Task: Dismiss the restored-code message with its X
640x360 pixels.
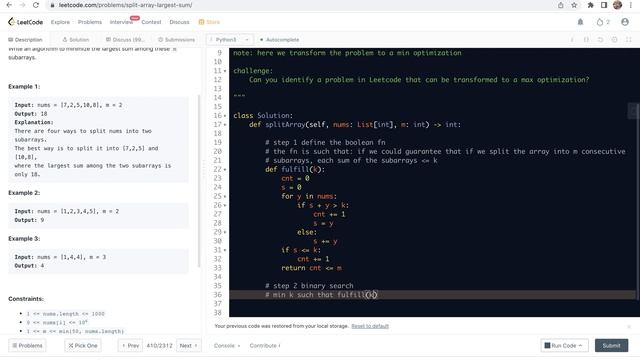Action: (x=629, y=327)
